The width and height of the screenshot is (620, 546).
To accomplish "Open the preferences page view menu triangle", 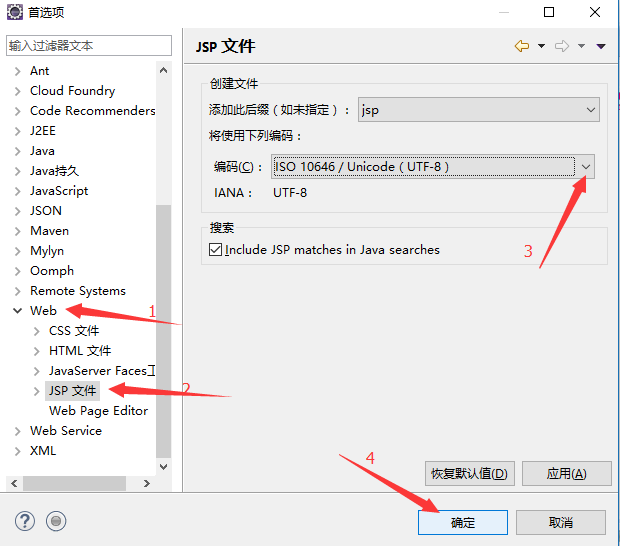I will (601, 46).
